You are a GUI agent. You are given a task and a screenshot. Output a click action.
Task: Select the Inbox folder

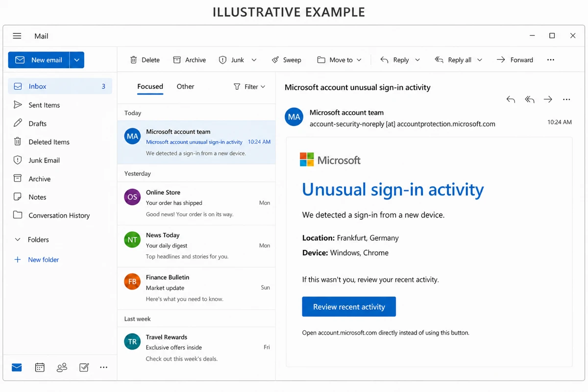click(x=60, y=86)
